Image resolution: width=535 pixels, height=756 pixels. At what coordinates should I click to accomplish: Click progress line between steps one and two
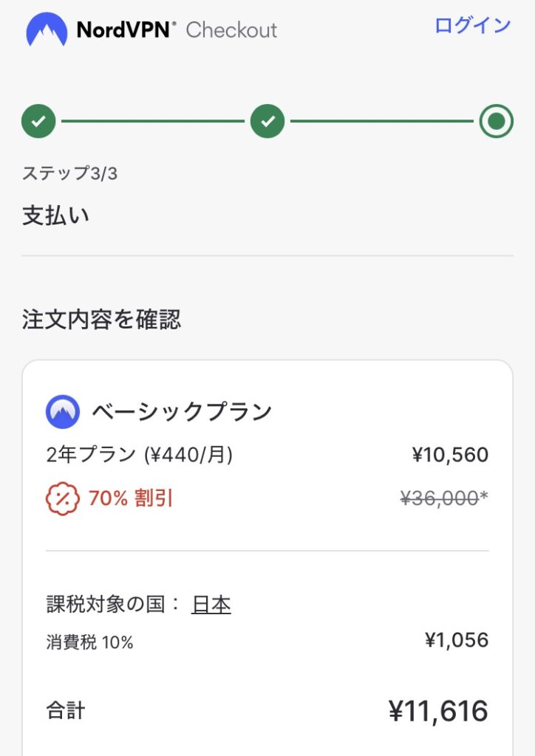click(153, 121)
